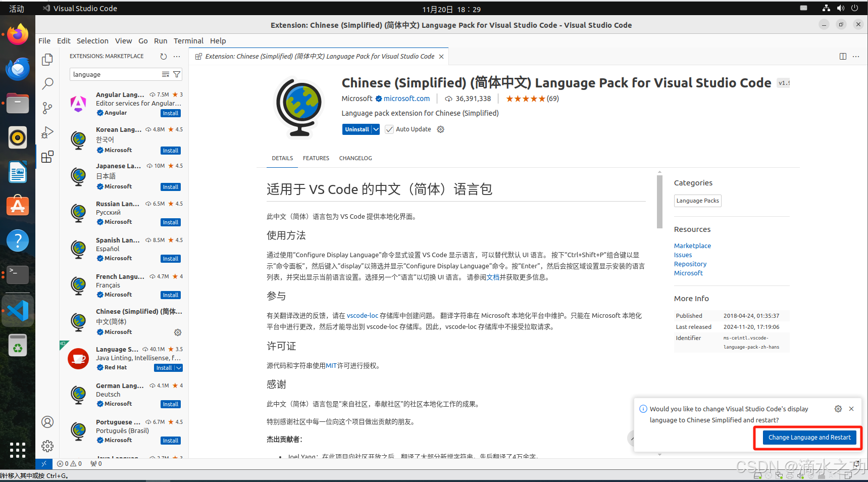Open the Extensions view icon
Screen dimensions: 868x482
point(47,157)
